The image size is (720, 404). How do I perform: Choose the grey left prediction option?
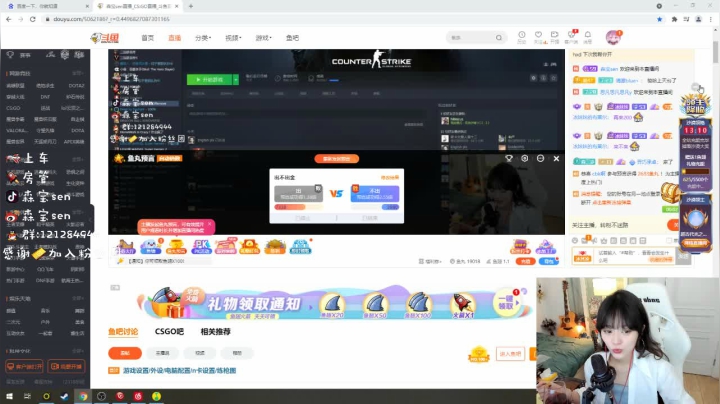coord(298,194)
